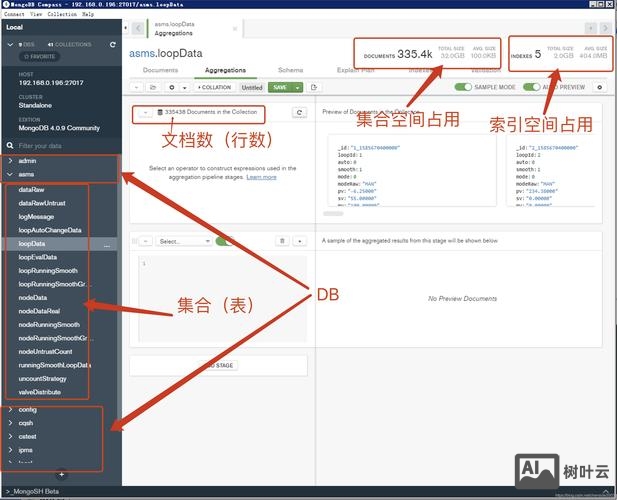Refresh the collection documents preview
This screenshot has width=617, height=500.
[299, 113]
